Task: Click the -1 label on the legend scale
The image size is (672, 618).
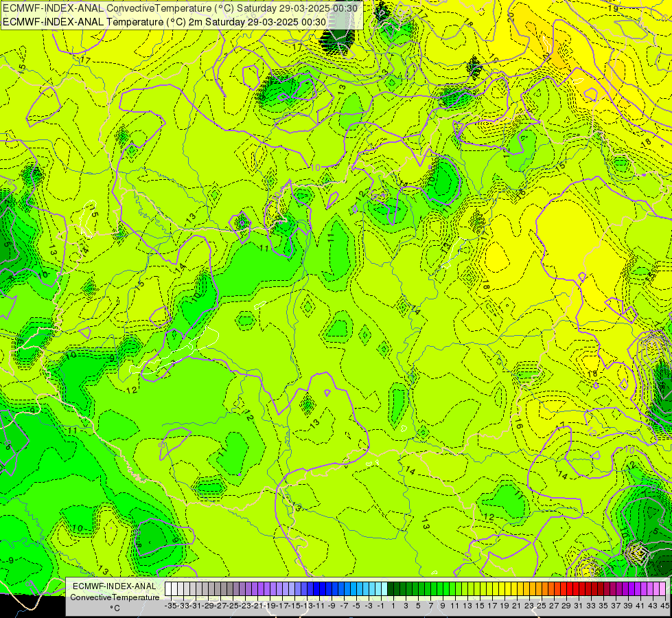Action: [381, 606]
